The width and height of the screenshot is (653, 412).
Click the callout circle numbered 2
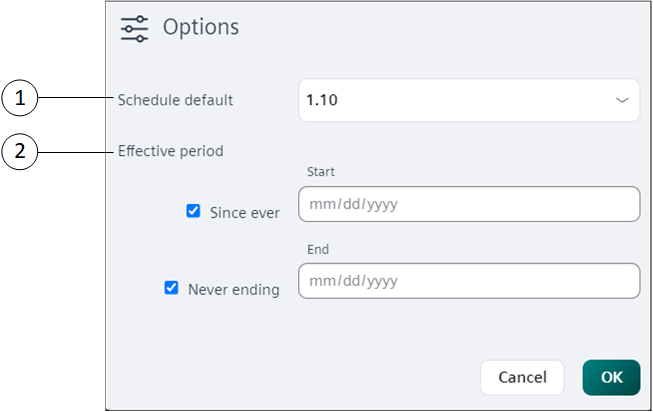[x=20, y=152]
